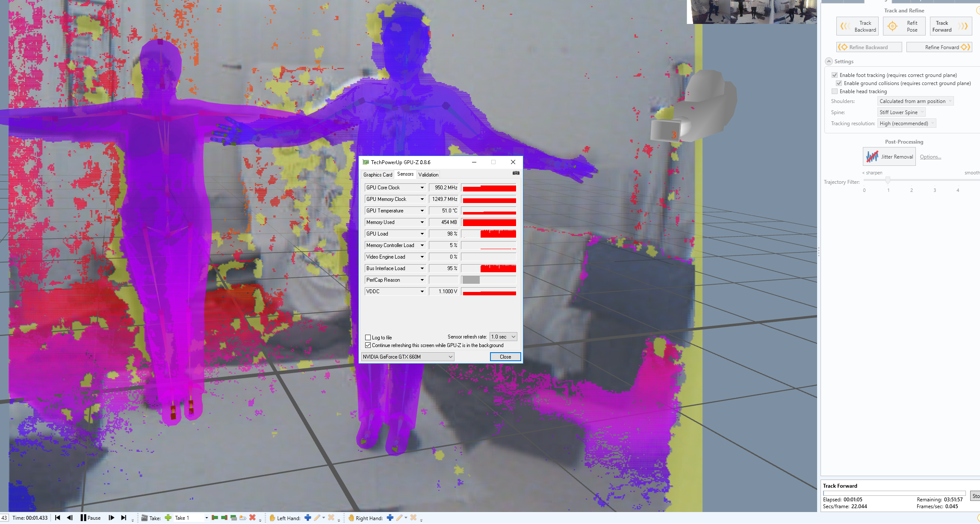
Task: Set take start marker flag icon
Action: tap(215, 518)
